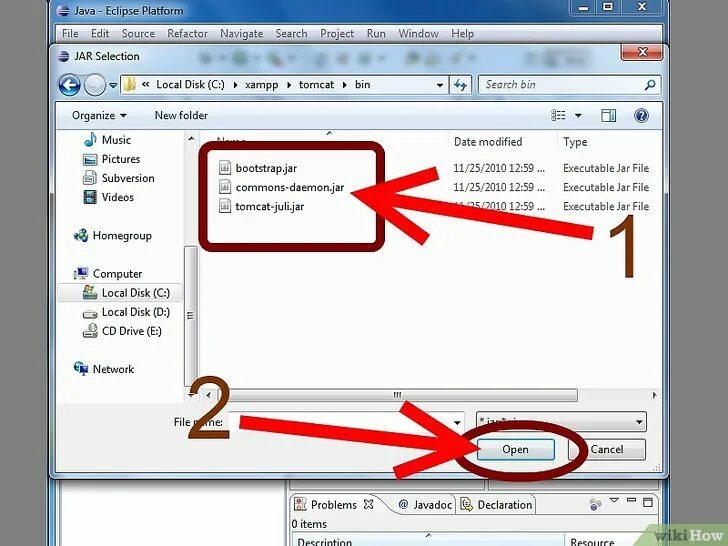Click the commons-daemon.jar file icon
The image size is (728, 546).
coord(225,187)
